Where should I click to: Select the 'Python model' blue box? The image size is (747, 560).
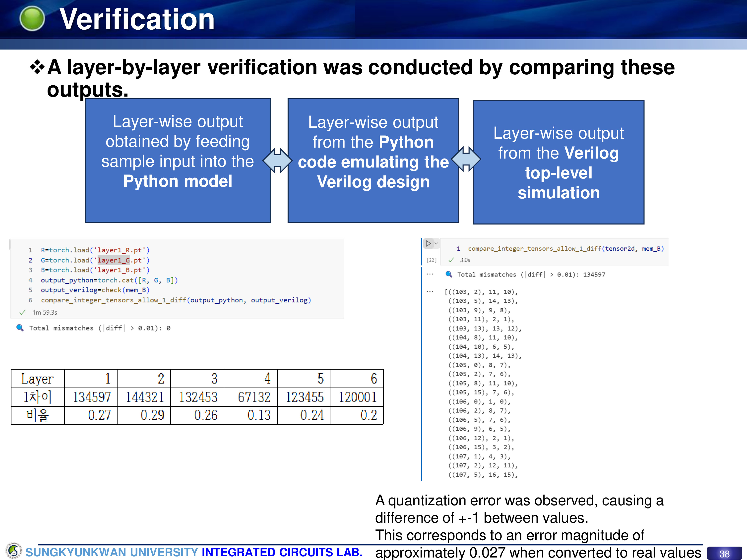[x=178, y=161]
